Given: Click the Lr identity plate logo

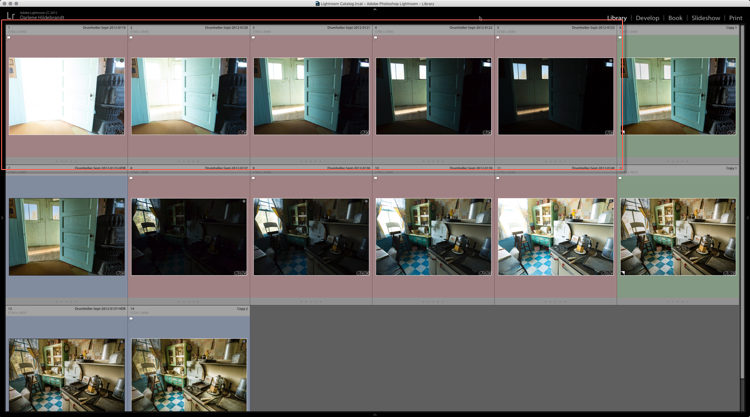Looking at the screenshot, I should (11, 16).
